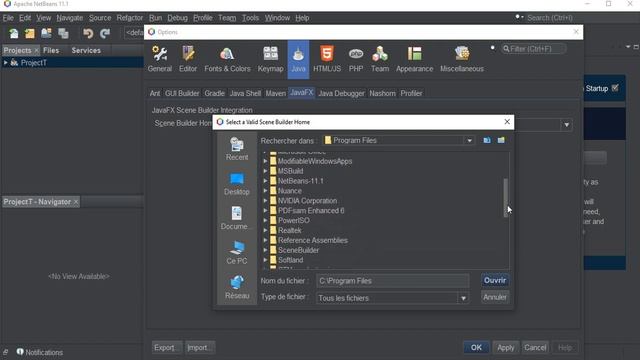Switch to the Gradle tab
Image resolution: width=640 pixels, height=360 pixels.
pyautogui.click(x=214, y=93)
